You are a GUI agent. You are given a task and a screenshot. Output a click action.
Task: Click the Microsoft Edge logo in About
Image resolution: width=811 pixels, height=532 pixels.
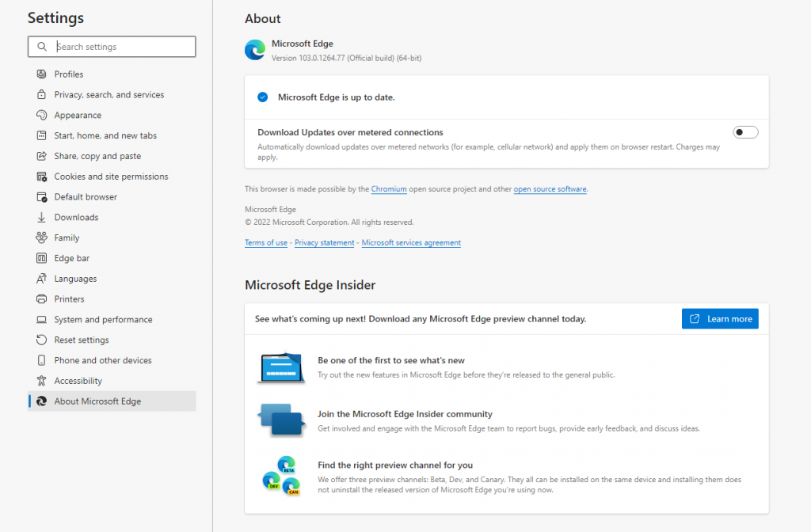tap(255, 50)
